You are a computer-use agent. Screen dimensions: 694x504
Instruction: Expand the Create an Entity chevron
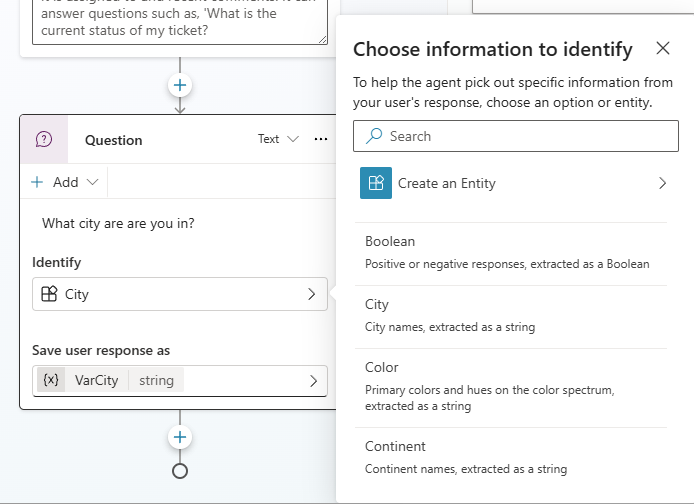tap(662, 183)
